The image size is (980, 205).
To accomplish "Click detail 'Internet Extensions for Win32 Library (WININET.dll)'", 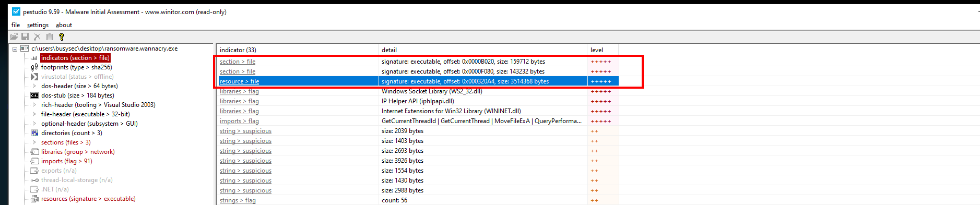I will coord(451,111).
